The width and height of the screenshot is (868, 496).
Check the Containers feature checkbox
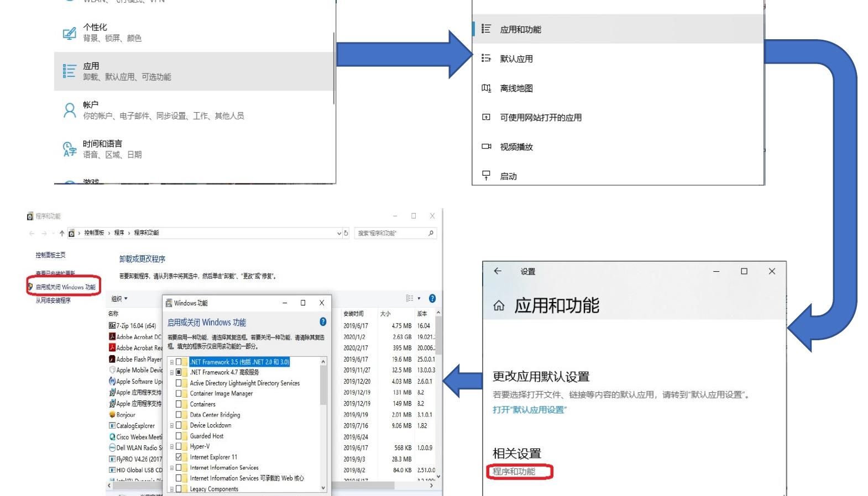179,404
